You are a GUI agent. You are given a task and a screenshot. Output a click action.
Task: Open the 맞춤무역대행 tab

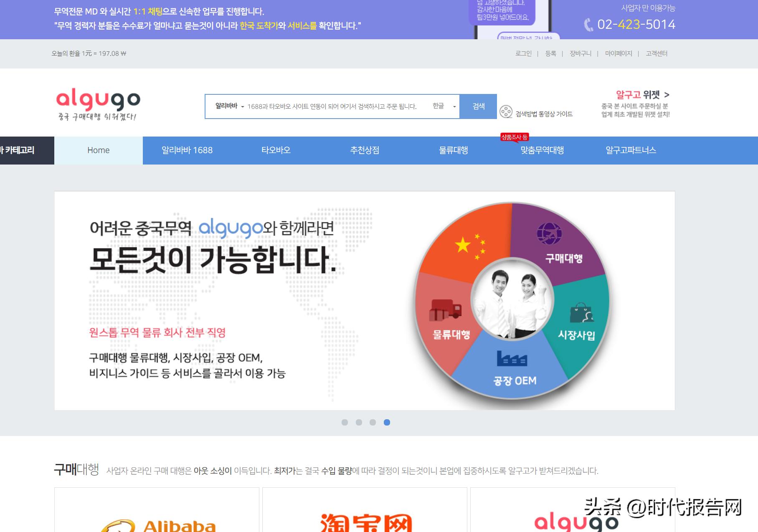pyautogui.click(x=542, y=150)
